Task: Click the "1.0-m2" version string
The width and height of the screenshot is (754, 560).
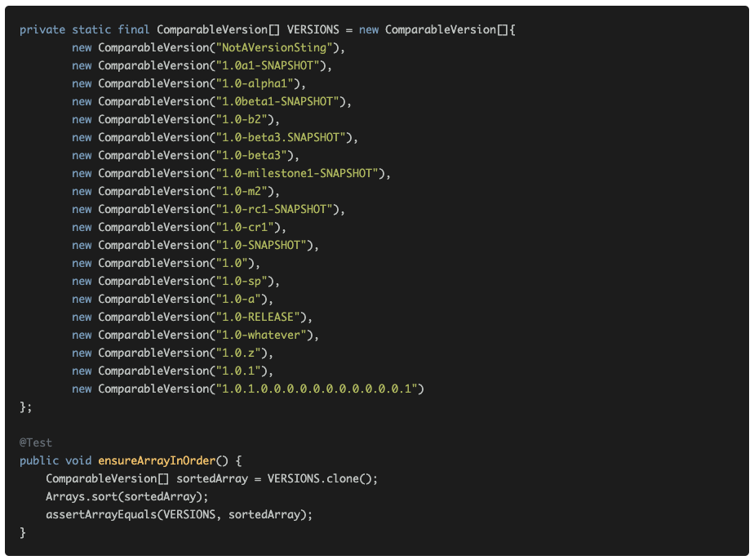Action: coord(242,191)
